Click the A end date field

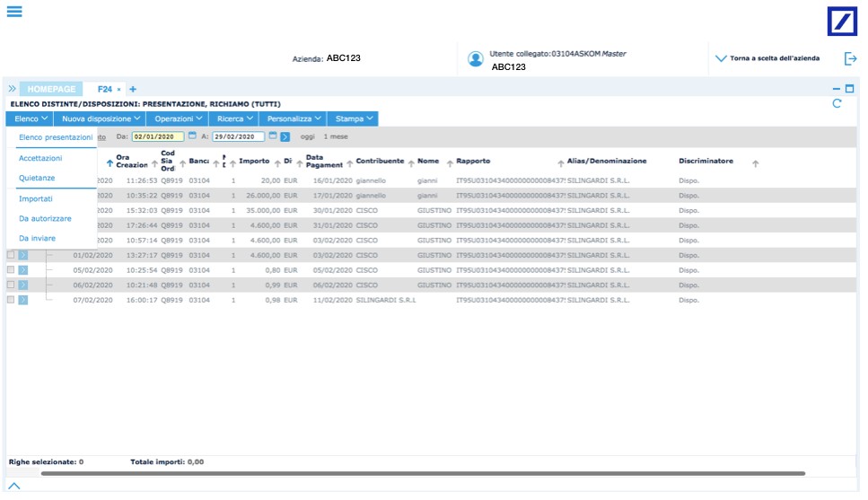click(x=238, y=136)
